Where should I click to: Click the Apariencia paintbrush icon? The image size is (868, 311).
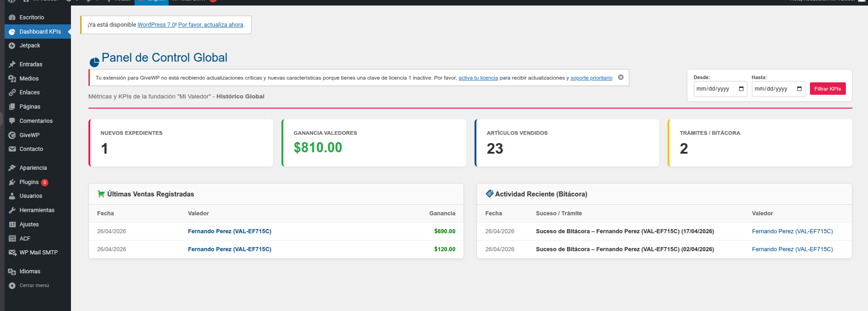tap(12, 168)
